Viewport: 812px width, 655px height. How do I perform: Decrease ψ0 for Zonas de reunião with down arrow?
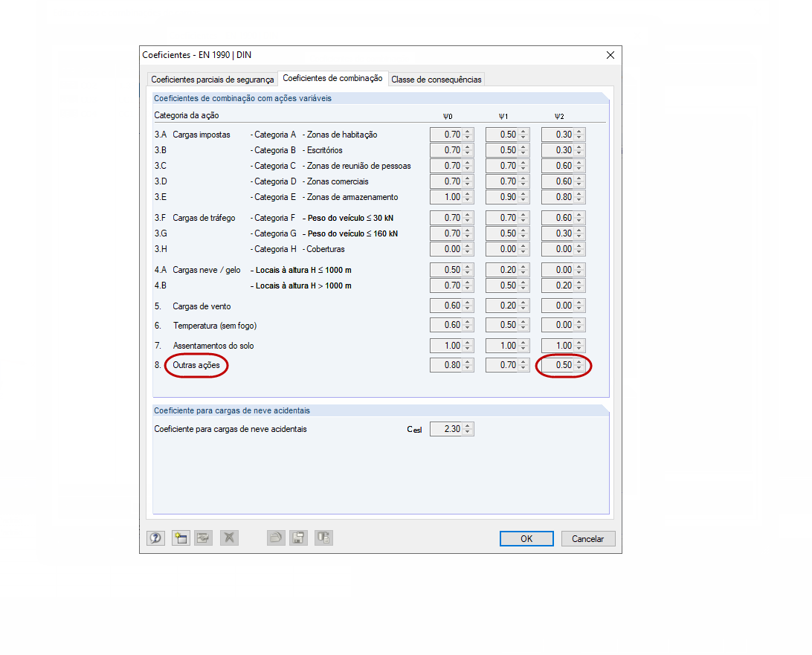(x=468, y=169)
